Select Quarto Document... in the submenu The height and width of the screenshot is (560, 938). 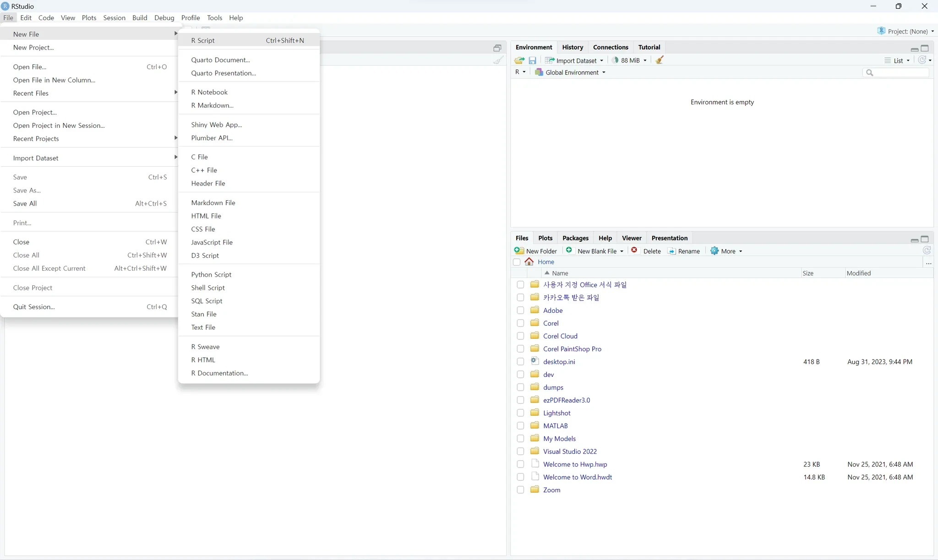coord(249,60)
